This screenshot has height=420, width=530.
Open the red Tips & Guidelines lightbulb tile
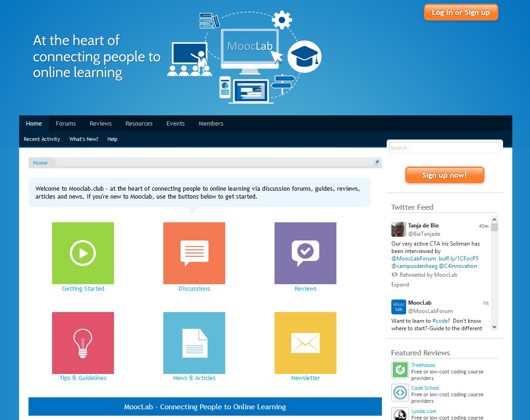pyautogui.click(x=83, y=343)
